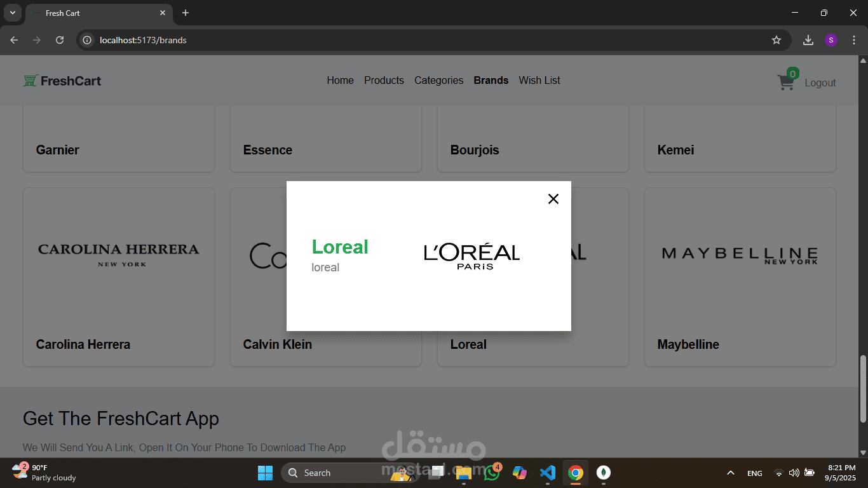Click the Logout link
The image size is (868, 488).
pos(820,83)
